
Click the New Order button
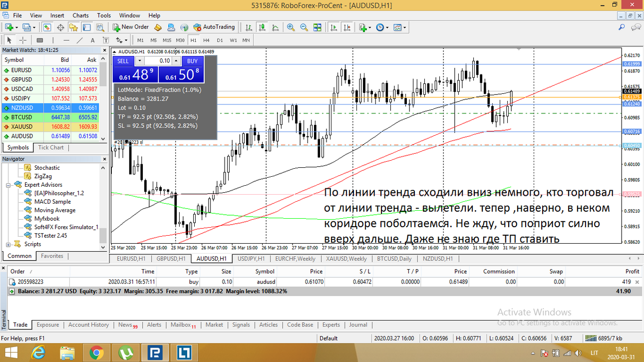(x=131, y=27)
